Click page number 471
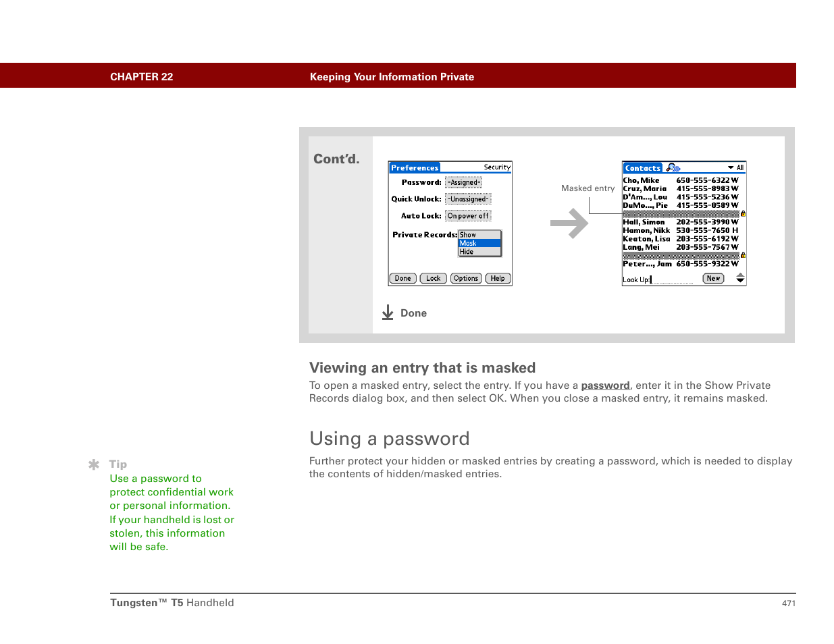834x644 pixels. (789, 604)
